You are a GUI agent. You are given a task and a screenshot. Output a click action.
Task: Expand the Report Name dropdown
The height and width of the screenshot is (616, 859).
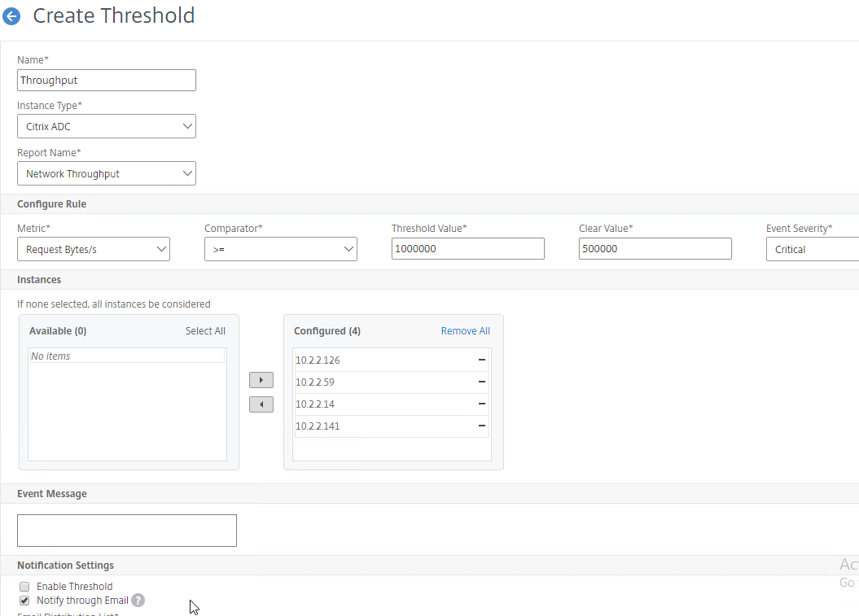(106, 173)
